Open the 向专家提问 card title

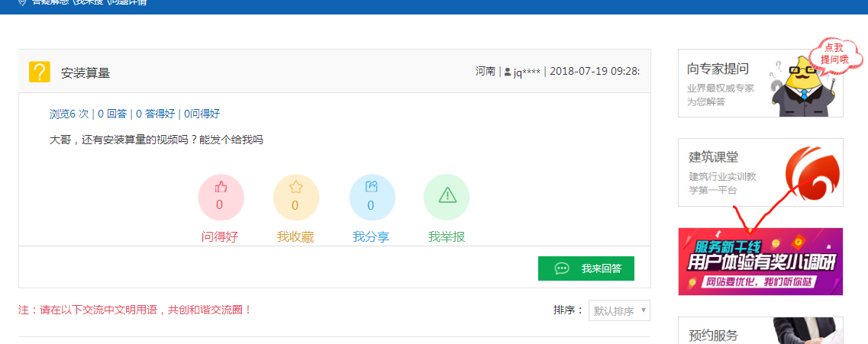click(718, 69)
